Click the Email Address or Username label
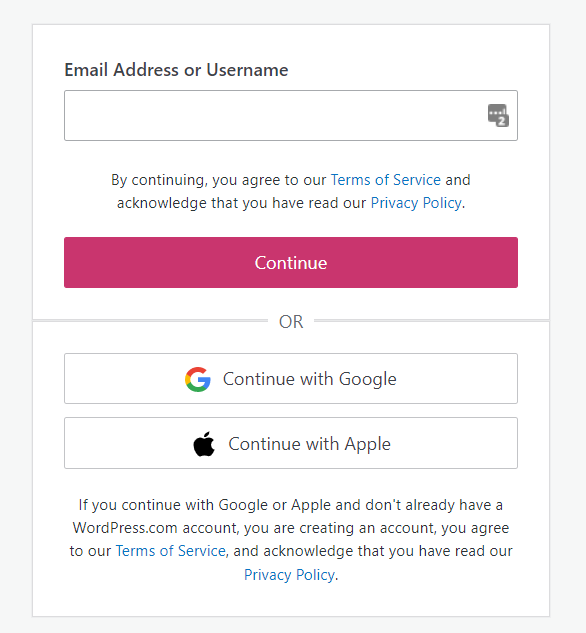 point(176,70)
